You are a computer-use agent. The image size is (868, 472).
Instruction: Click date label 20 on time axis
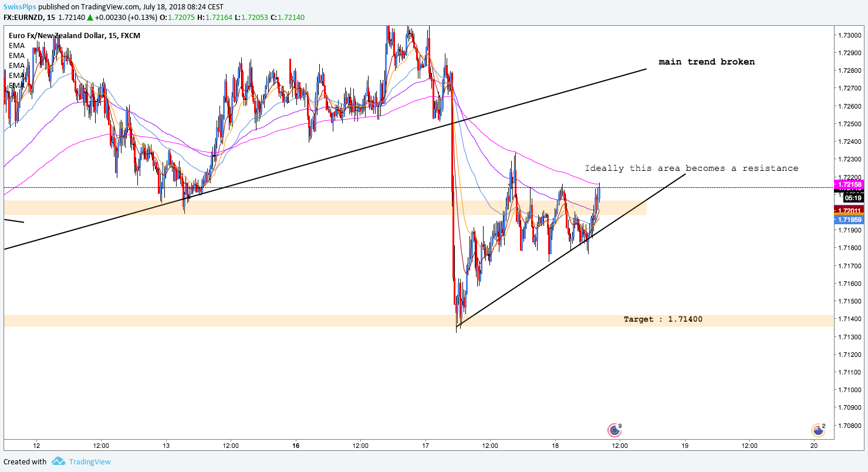pyautogui.click(x=814, y=446)
